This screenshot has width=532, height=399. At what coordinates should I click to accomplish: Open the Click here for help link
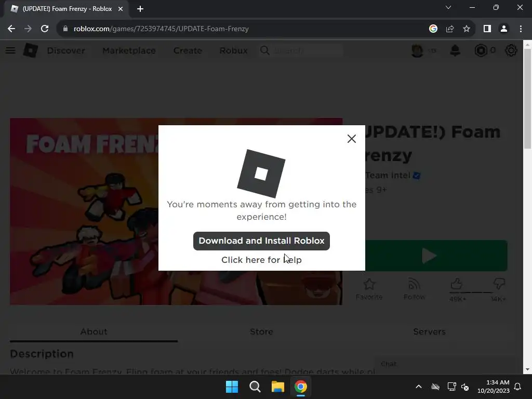pyautogui.click(x=261, y=260)
